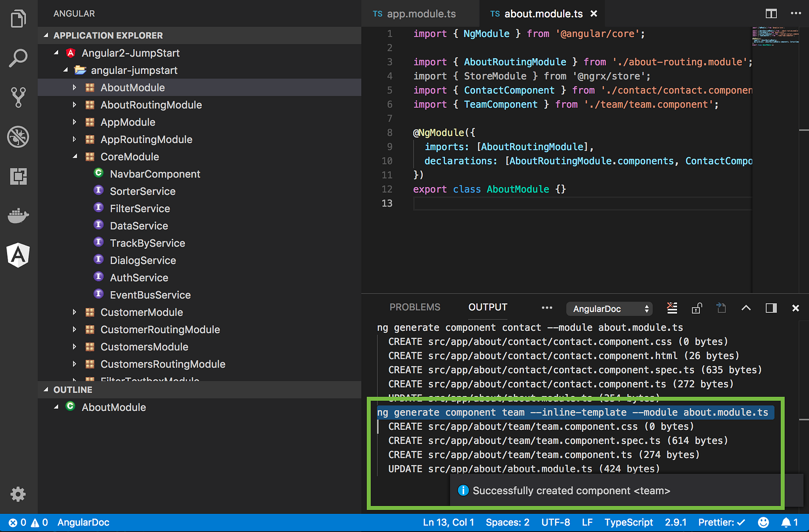Open the Search view

point(18,58)
